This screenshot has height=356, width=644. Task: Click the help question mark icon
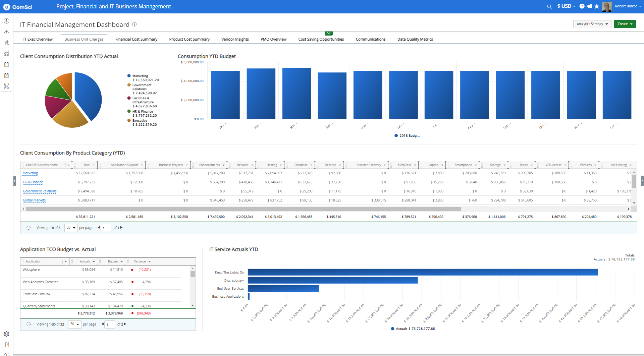[x=581, y=6]
